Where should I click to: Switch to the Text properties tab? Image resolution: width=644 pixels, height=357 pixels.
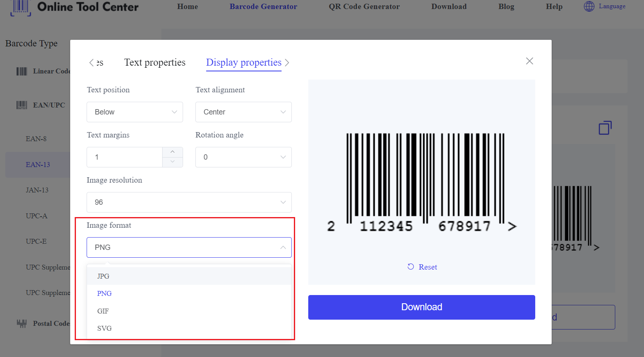(155, 62)
